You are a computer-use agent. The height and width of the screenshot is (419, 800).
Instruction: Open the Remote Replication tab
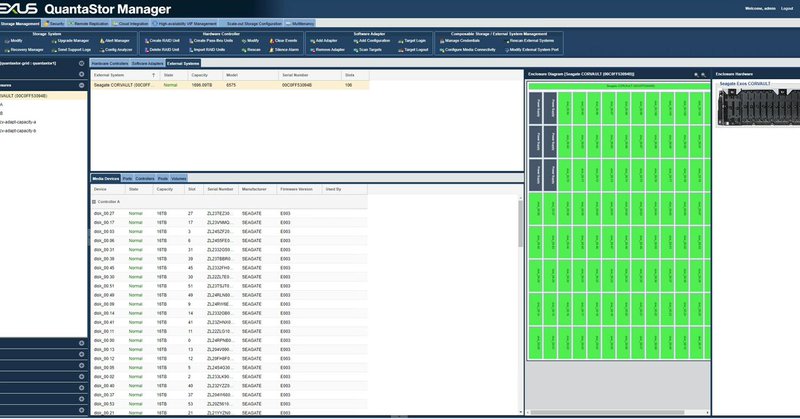click(x=88, y=23)
